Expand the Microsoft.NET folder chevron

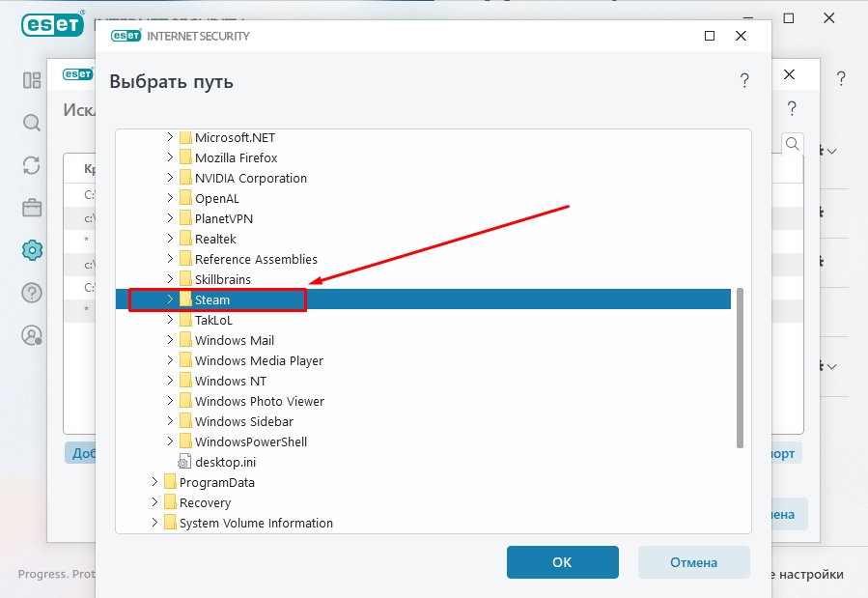point(170,137)
